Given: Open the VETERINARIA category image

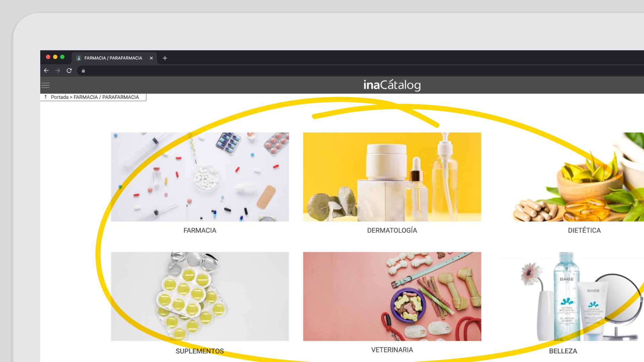Looking at the screenshot, I should click(392, 296).
